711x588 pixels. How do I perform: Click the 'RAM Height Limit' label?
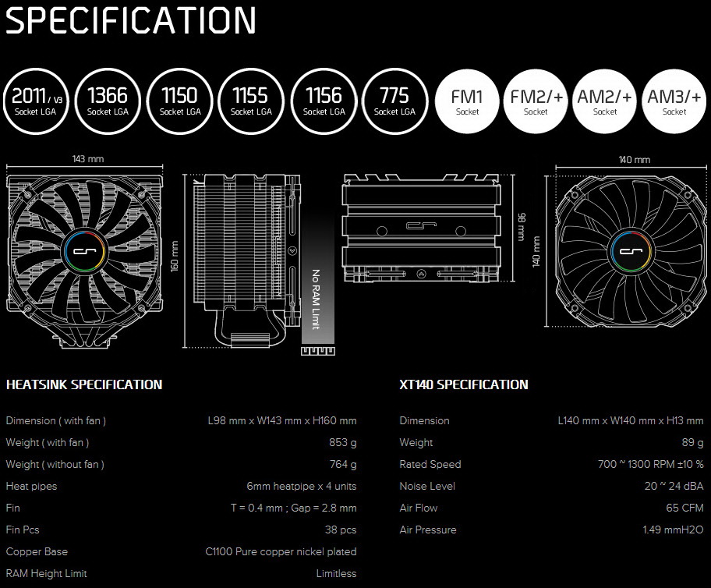pyautogui.click(x=46, y=573)
